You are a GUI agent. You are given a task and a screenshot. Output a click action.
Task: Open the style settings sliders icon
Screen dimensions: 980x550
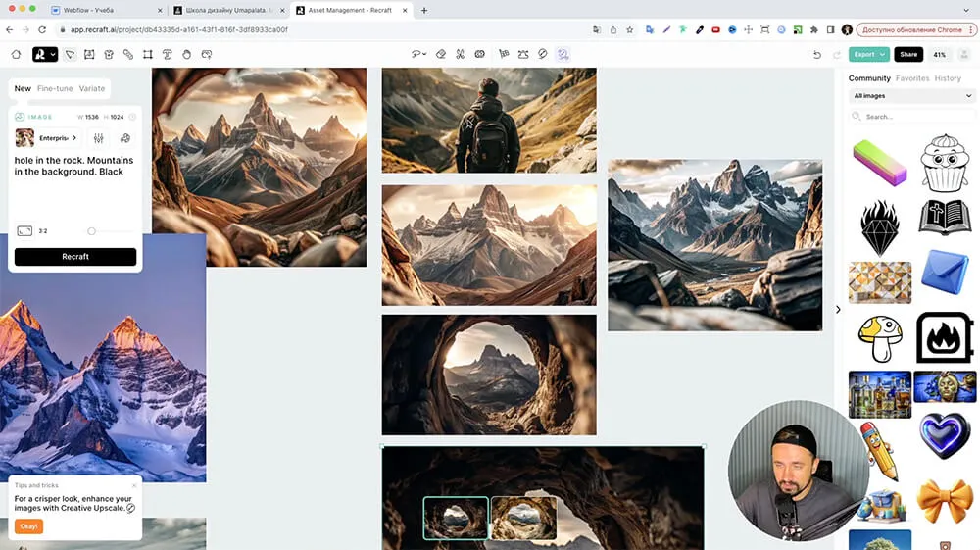pos(98,138)
